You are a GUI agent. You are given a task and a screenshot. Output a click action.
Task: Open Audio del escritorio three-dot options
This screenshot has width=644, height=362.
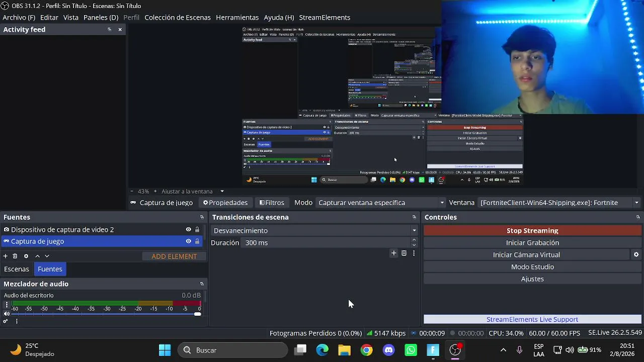click(x=7, y=305)
